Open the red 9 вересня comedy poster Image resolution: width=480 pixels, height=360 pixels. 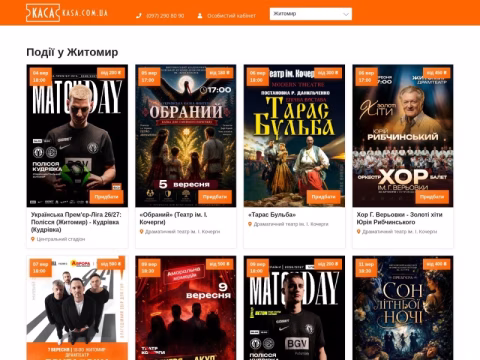pyautogui.click(x=186, y=308)
